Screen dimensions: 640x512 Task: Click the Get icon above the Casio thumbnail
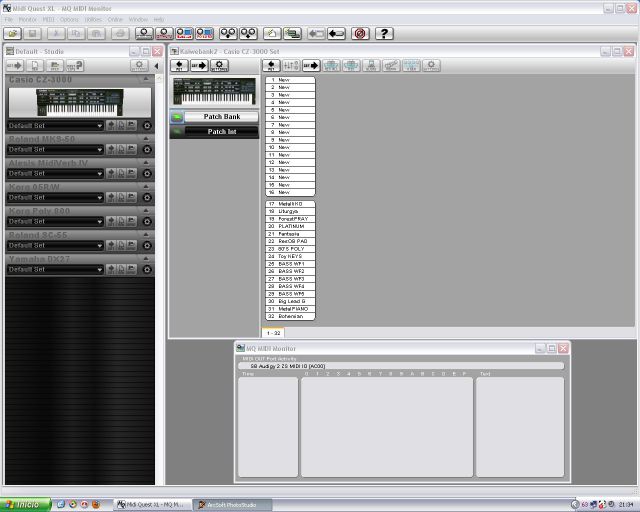tap(199, 65)
